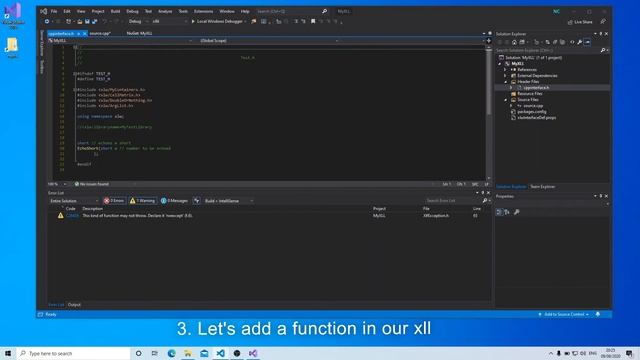Select packages.config in Solution Explorer
This screenshot has width=640, height=360.
(531, 111)
